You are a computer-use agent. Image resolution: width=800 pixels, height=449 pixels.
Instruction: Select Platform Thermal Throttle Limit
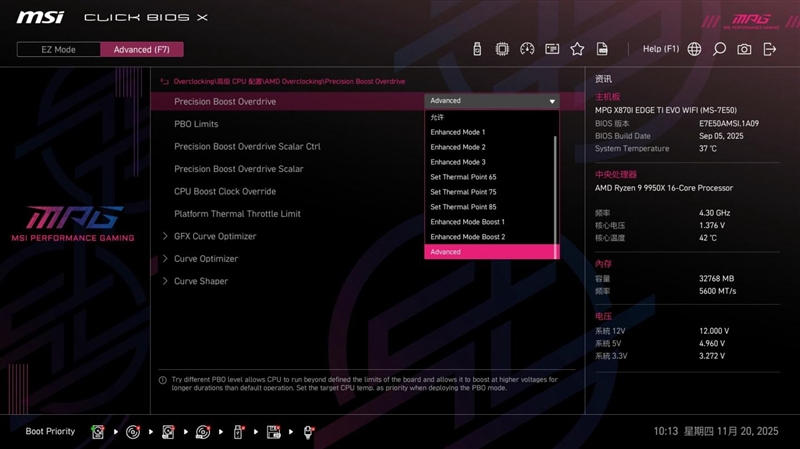(237, 214)
